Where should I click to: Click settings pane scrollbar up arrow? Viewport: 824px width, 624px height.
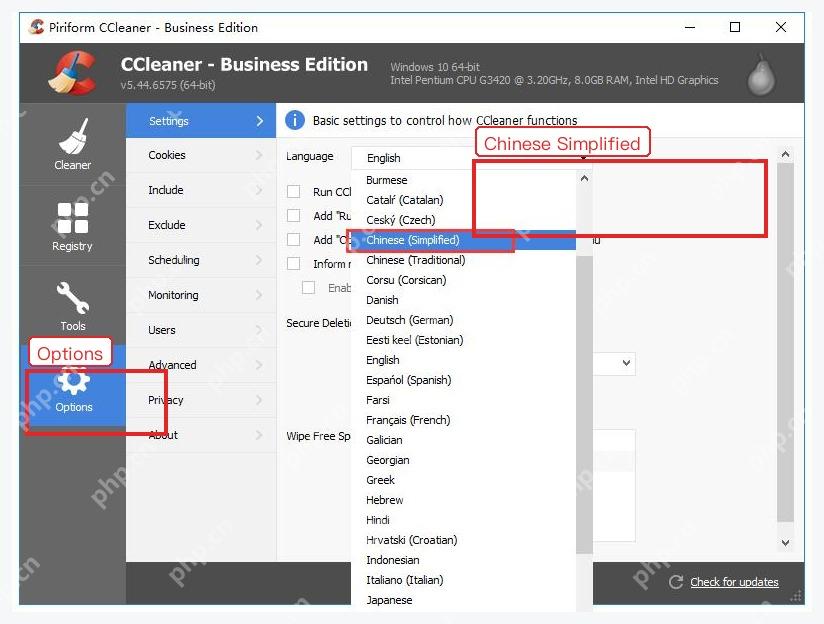pyautogui.click(x=785, y=155)
